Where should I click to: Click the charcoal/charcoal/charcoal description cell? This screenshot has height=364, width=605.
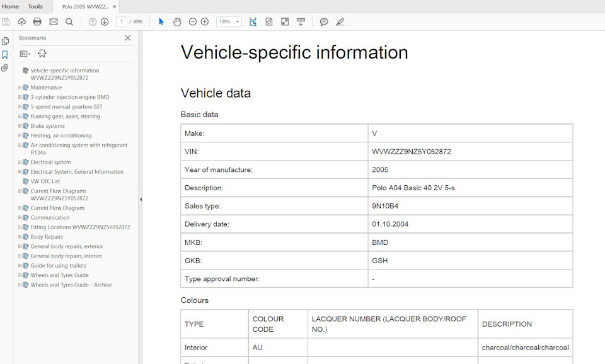[x=525, y=348]
